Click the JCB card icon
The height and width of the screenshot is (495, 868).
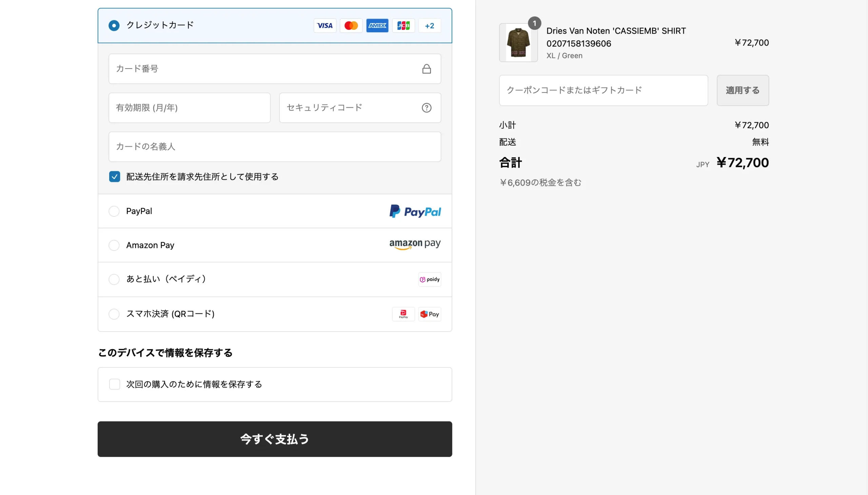coord(403,25)
